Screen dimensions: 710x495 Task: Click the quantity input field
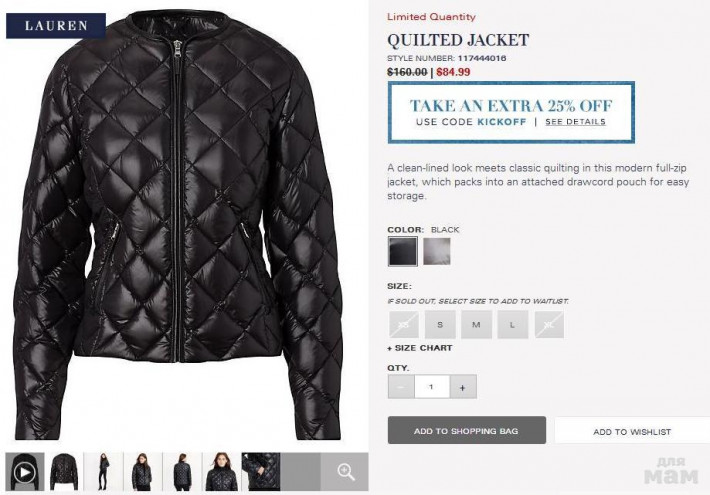(432, 387)
